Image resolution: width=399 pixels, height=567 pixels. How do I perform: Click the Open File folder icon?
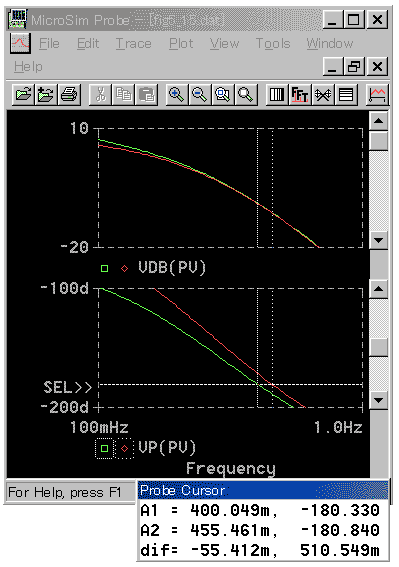coord(23,95)
